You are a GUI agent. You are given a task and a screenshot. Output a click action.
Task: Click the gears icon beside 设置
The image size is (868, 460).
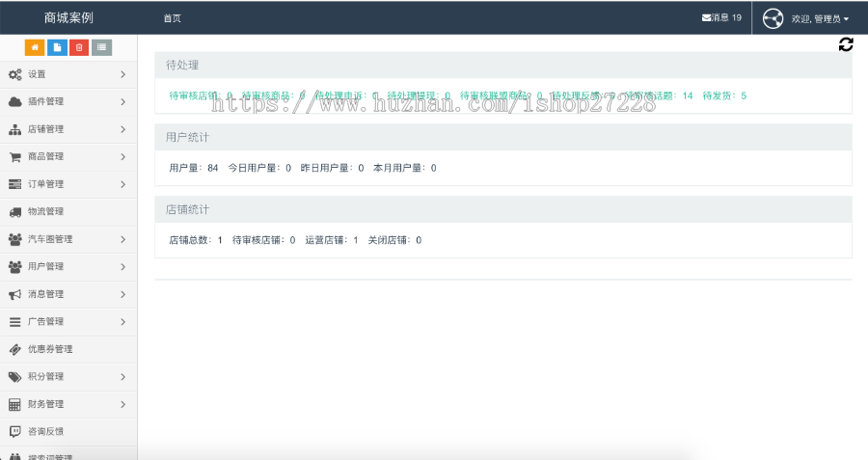tap(14, 74)
